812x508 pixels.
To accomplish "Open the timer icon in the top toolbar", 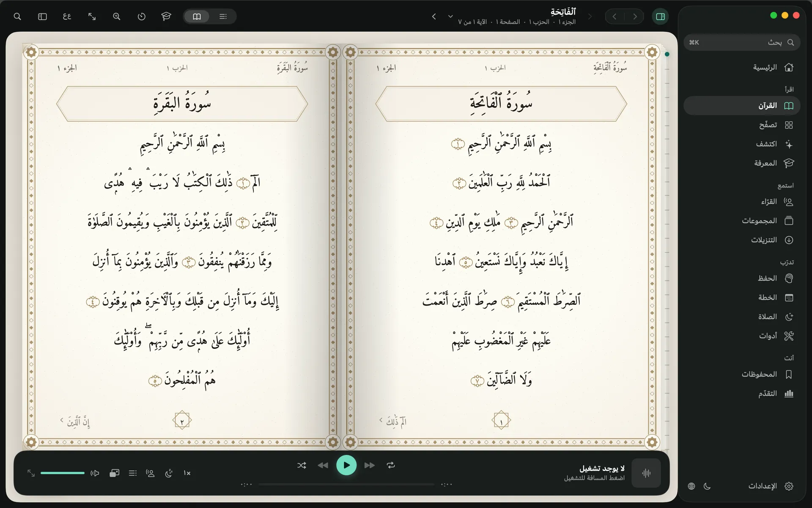I will [142, 17].
